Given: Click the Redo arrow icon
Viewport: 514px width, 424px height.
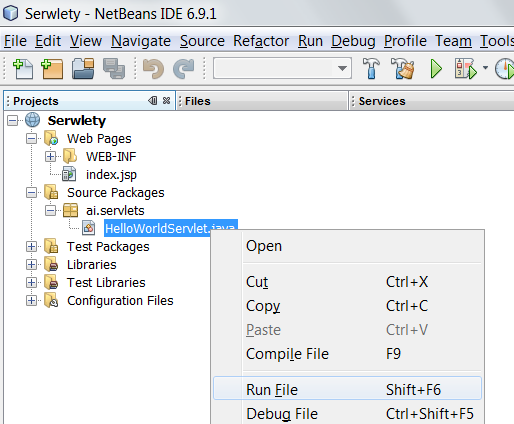Looking at the screenshot, I should (x=184, y=69).
